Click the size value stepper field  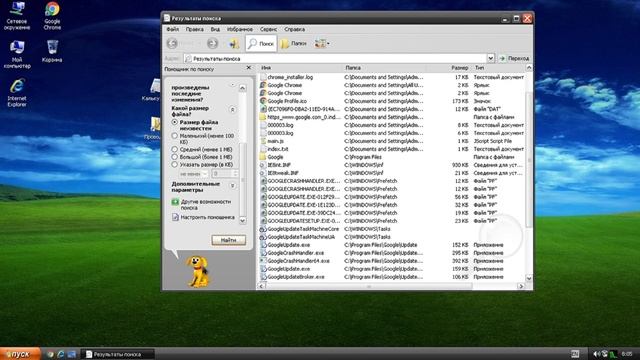pyautogui.click(x=225, y=173)
